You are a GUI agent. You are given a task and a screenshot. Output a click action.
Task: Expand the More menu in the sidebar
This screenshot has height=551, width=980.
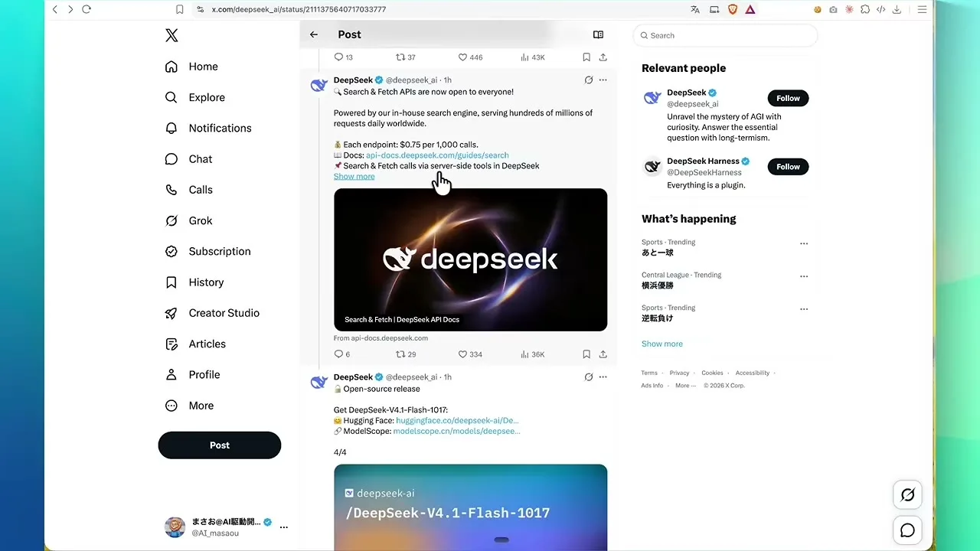(189, 406)
